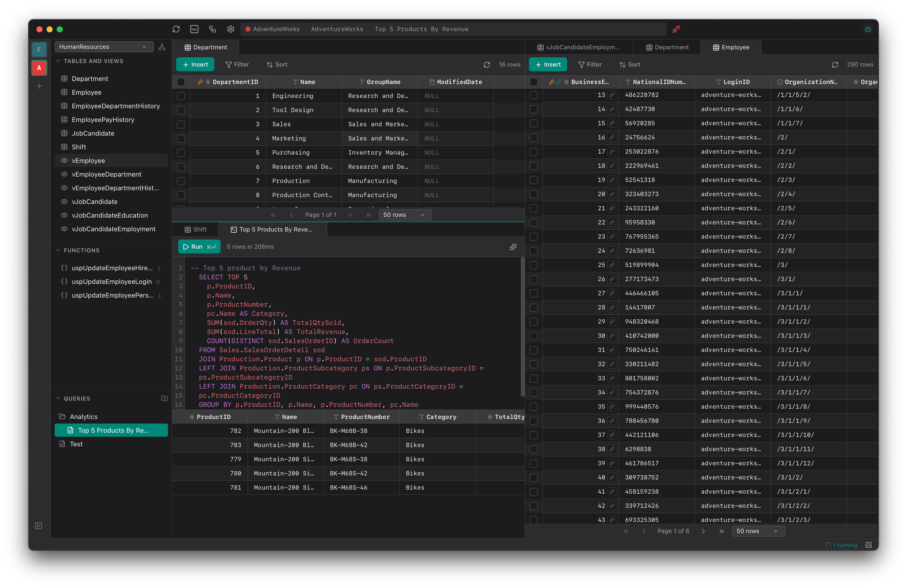The width and height of the screenshot is (907, 588).
Task: Switch to the Shift tab
Action: tap(196, 229)
